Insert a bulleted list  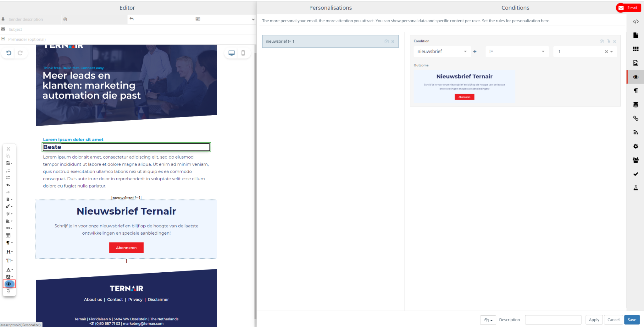point(8,178)
